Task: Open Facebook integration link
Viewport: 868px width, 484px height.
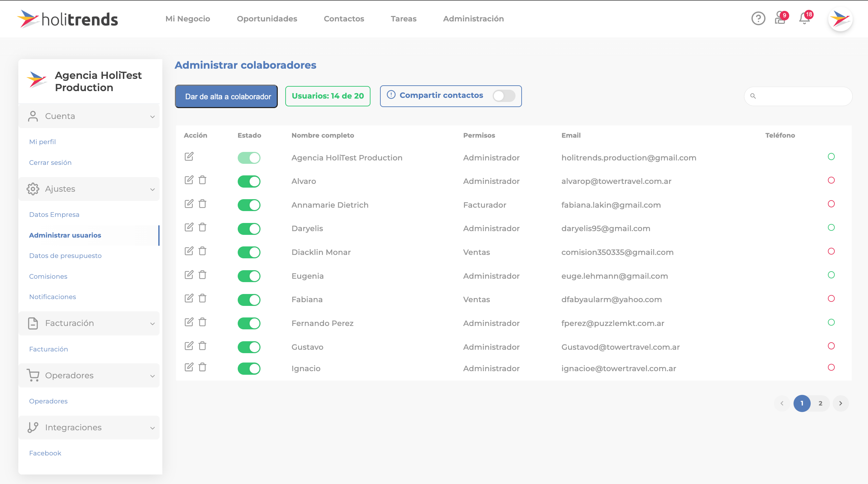Action: click(x=45, y=453)
